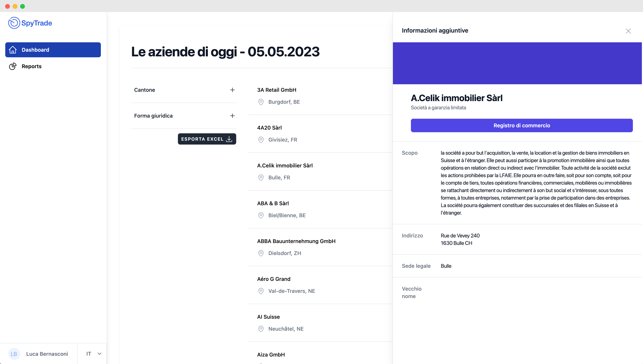Open Reports in the sidebar
Viewport: 643px width, 364px height.
pos(31,66)
